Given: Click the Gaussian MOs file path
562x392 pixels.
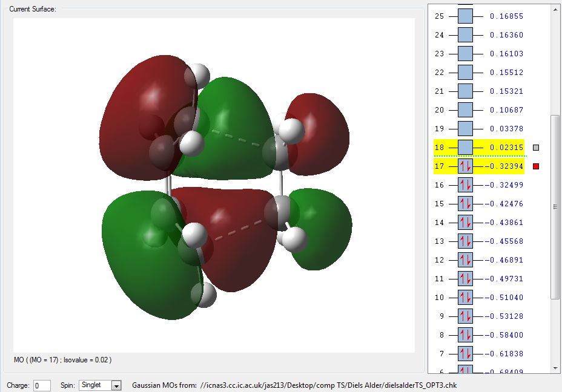Looking at the screenshot, I should point(329,385).
